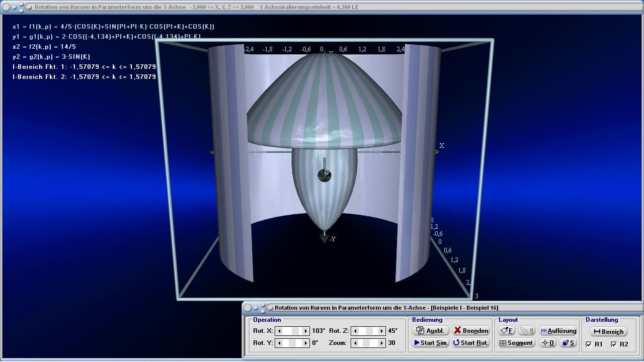Click the Rot. Z scrollbar thumb
The height and width of the screenshot is (362, 644).
(370, 331)
